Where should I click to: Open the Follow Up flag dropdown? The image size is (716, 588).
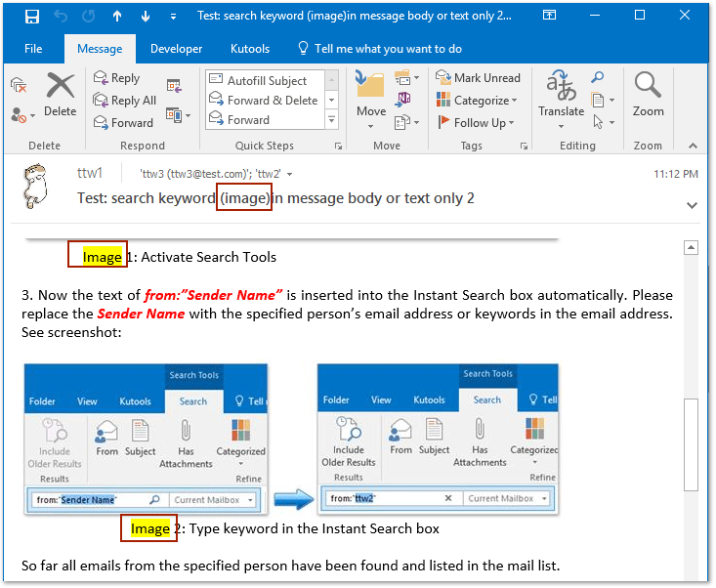[476, 122]
